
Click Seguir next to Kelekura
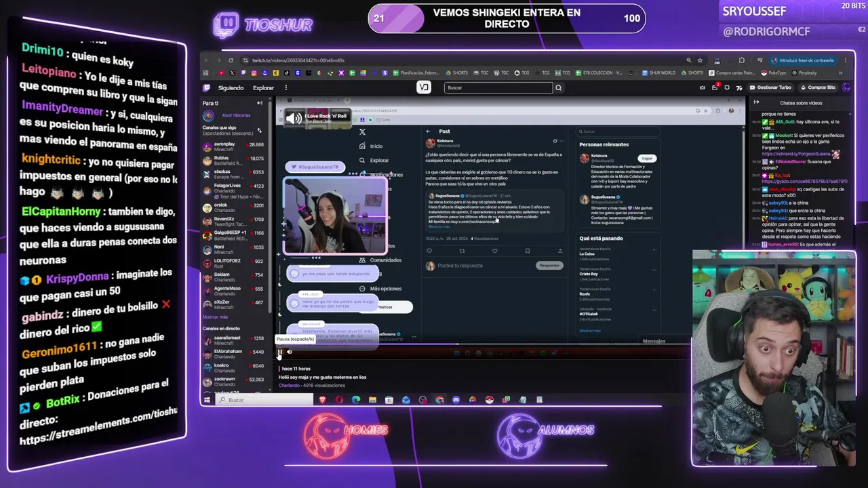click(x=647, y=159)
